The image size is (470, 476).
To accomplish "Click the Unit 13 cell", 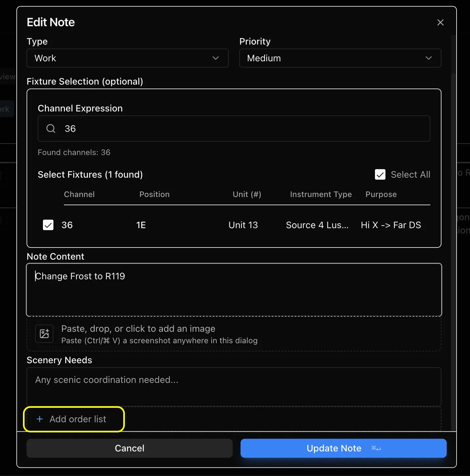I will pyautogui.click(x=243, y=225).
